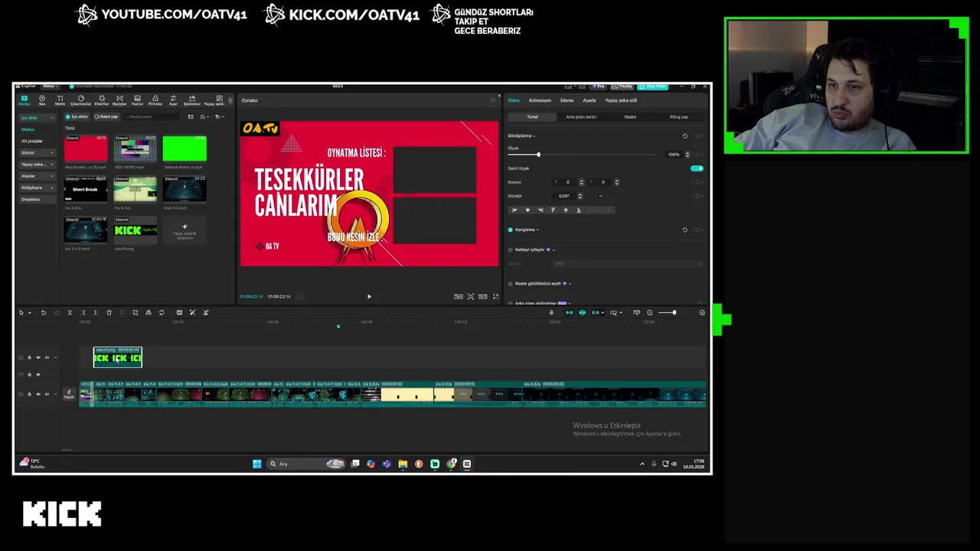Check the Kaliteyi iyileştir checkbox
The width and height of the screenshot is (980, 551).
pos(510,249)
